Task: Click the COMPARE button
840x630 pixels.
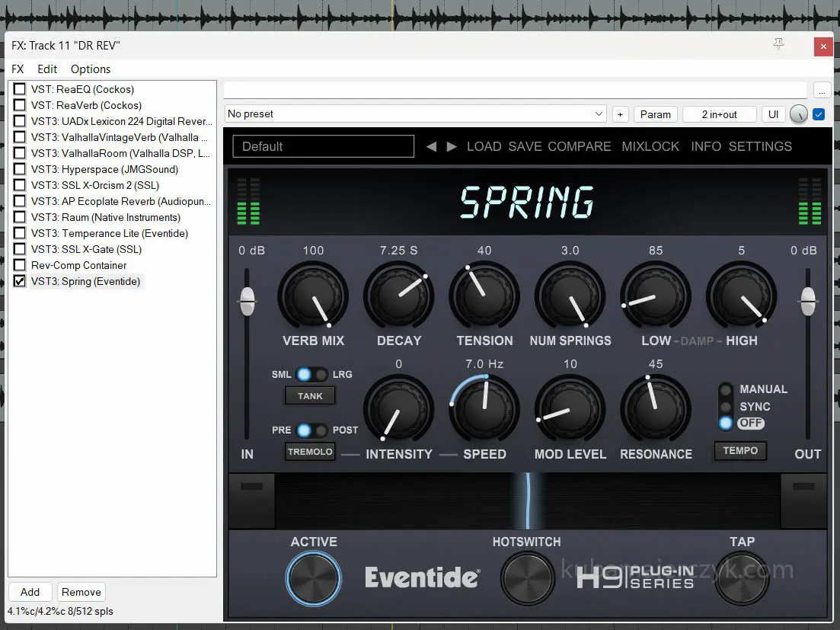Action: click(580, 146)
